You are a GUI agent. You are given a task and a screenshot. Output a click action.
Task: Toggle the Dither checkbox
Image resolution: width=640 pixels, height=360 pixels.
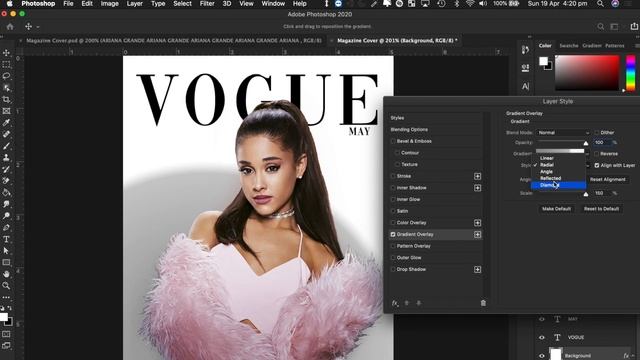click(x=597, y=133)
